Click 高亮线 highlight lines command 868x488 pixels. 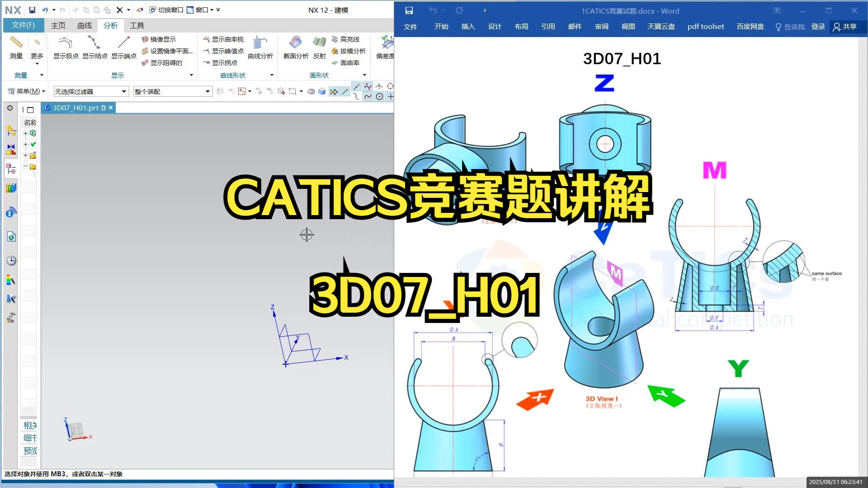(346, 39)
